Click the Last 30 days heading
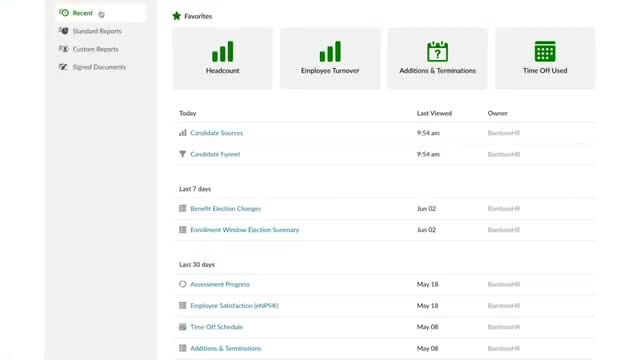This screenshot has height=360, width=640. 197,264
